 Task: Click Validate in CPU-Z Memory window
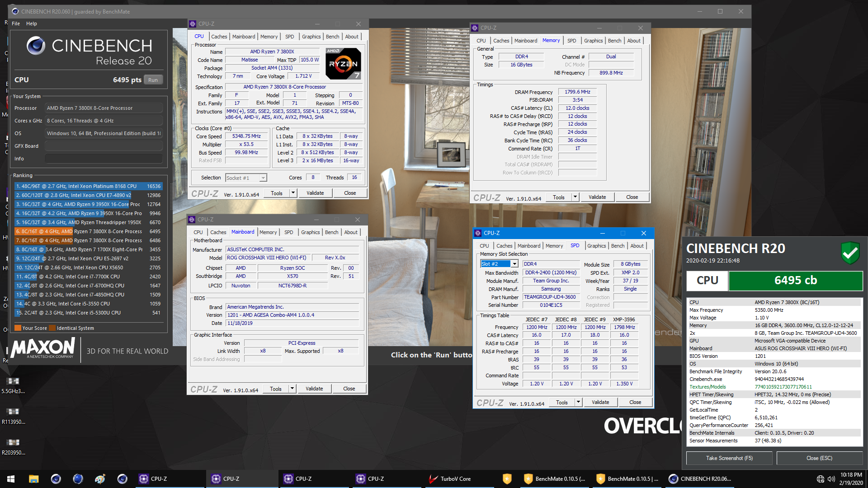pyautogui.click(x=597, y=197)
